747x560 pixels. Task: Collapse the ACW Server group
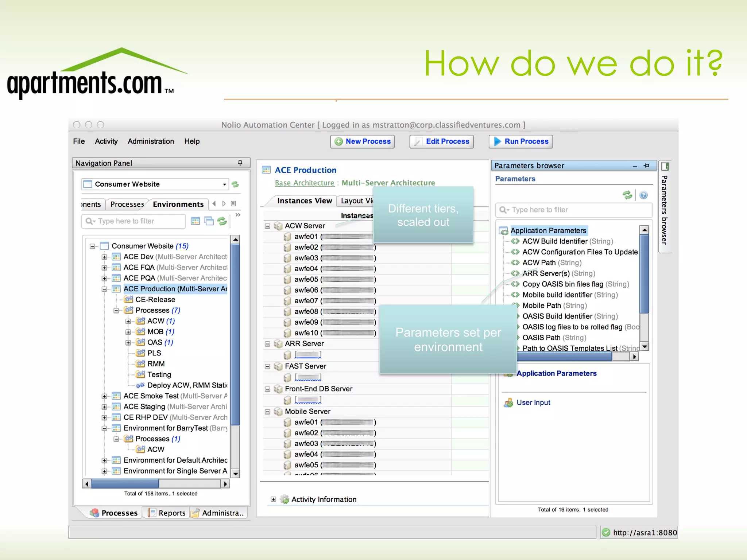(267, 226)
